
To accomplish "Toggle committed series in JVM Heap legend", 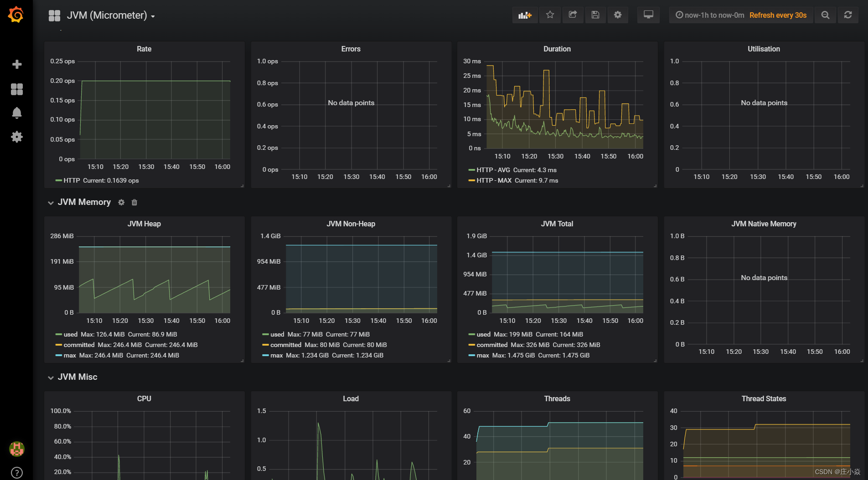I will (79, 345).
